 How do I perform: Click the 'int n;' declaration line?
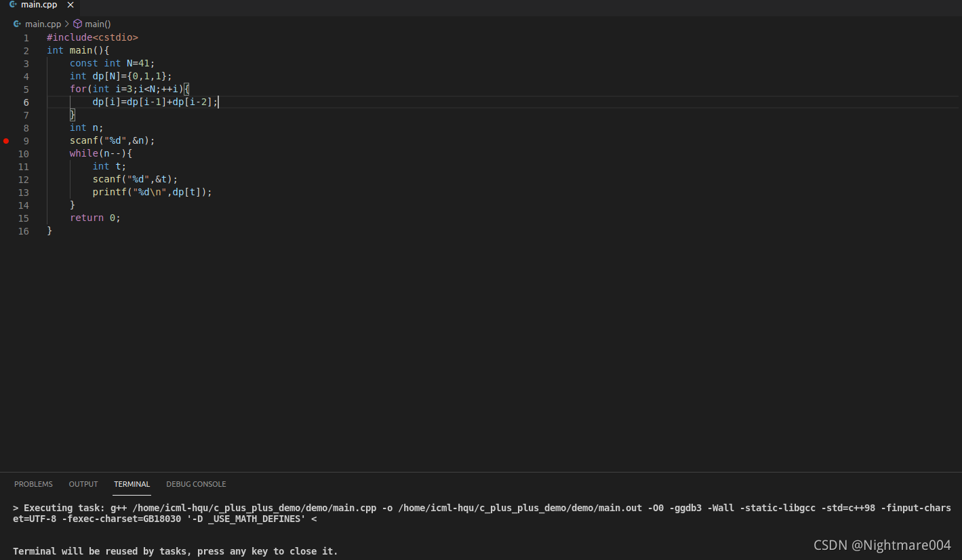87,127
